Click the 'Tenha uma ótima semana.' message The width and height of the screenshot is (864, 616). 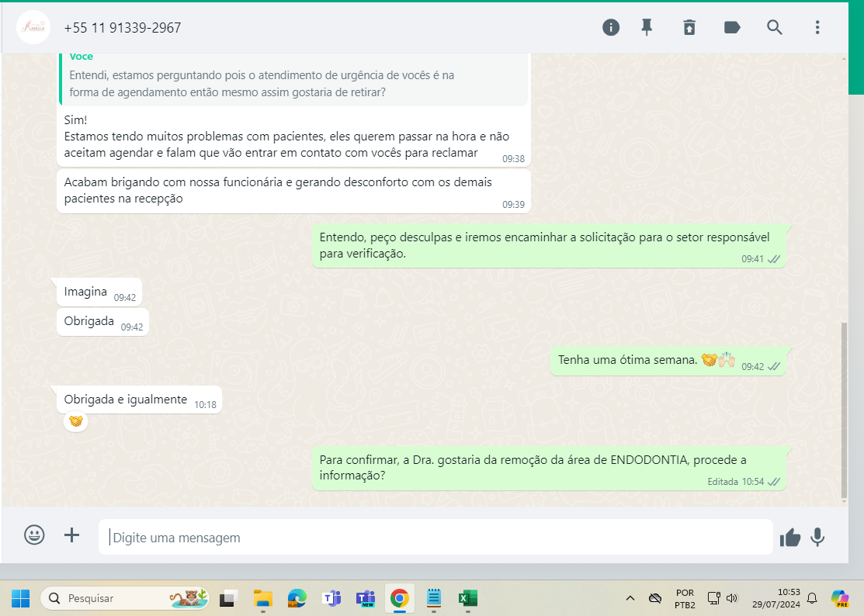point(668,361)
